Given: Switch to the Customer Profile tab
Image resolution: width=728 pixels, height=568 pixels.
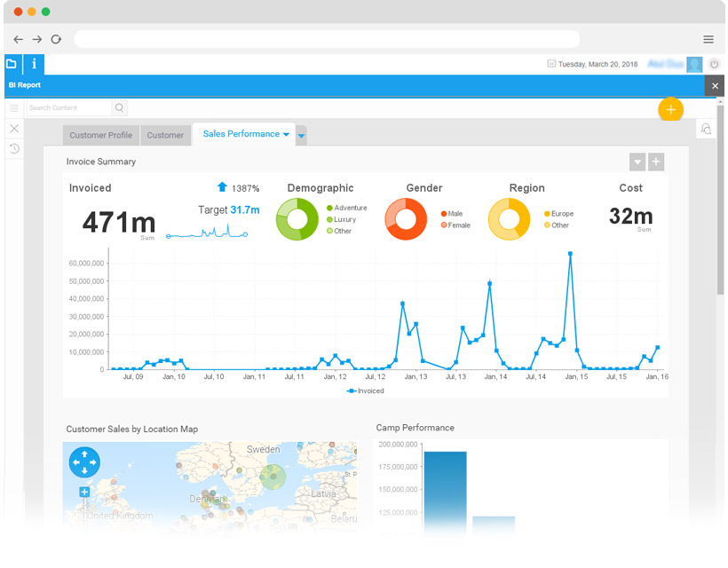Looking at the screenshot, I should [100, 135].
